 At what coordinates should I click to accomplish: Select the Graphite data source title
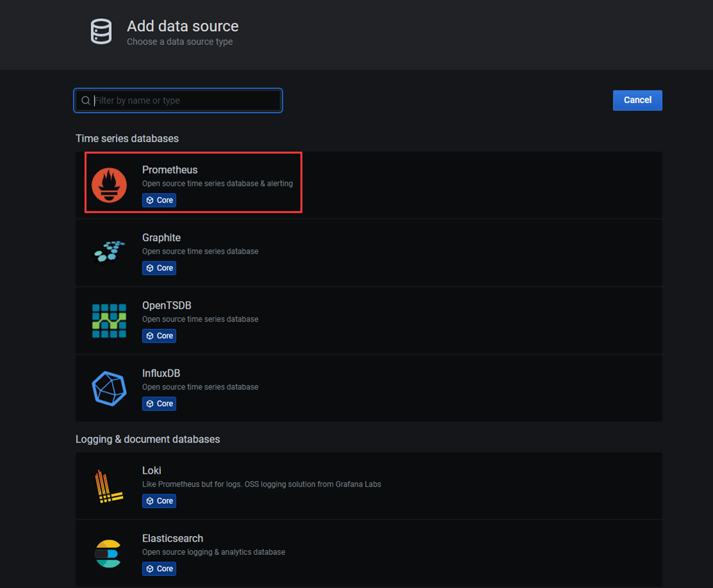[162, 237]
